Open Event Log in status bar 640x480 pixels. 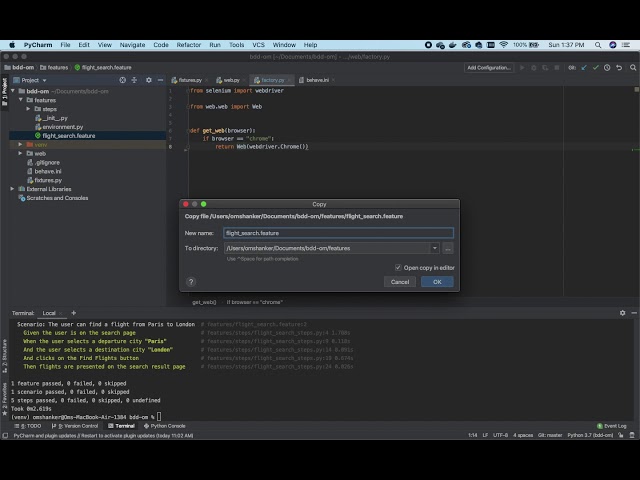[612, 426]
